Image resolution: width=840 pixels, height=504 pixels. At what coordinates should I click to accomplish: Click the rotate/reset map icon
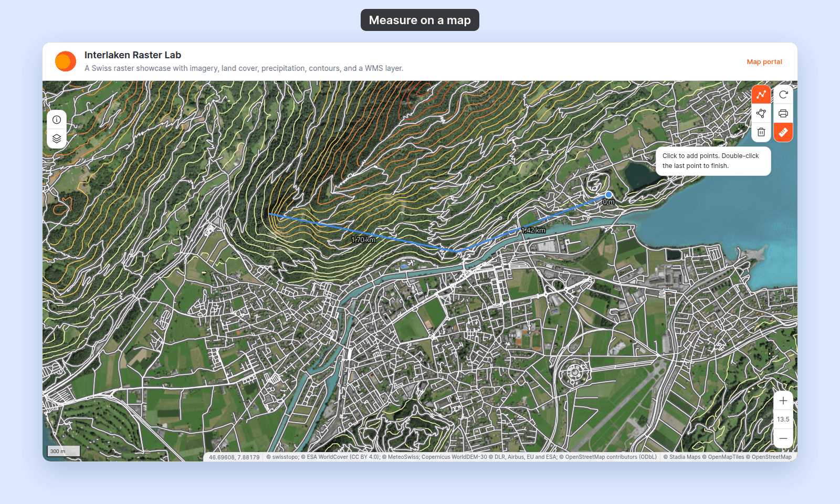[x=783, y=94]
